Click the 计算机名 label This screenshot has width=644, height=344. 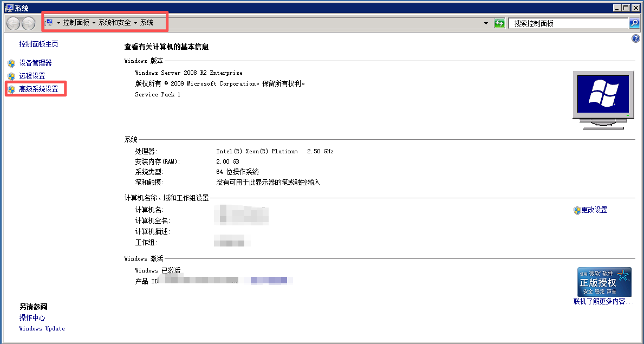(x=149, y=210)
